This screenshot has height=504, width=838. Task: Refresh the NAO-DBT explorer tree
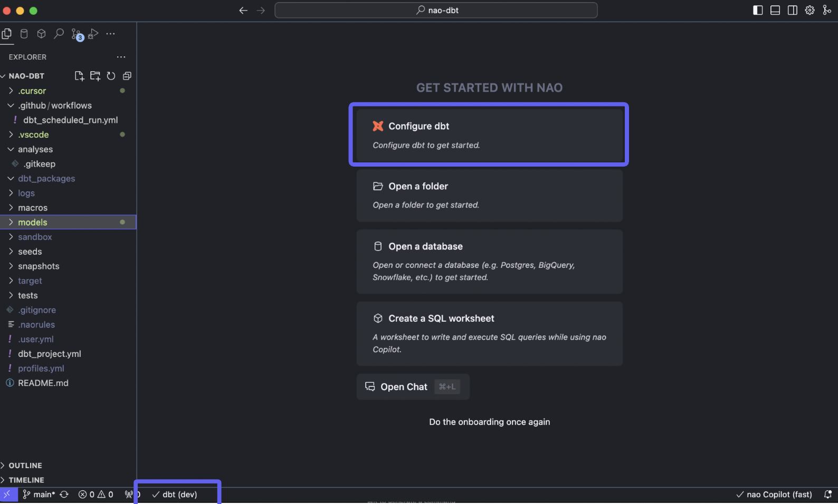pos(111,76)
